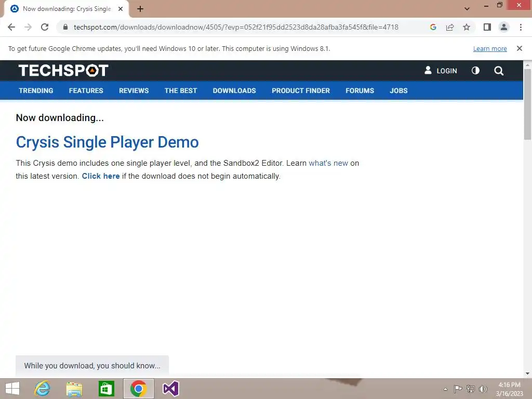532x399 pixels.
Task: Close the Now downloading Crysis tab
Action: [121, 9]
